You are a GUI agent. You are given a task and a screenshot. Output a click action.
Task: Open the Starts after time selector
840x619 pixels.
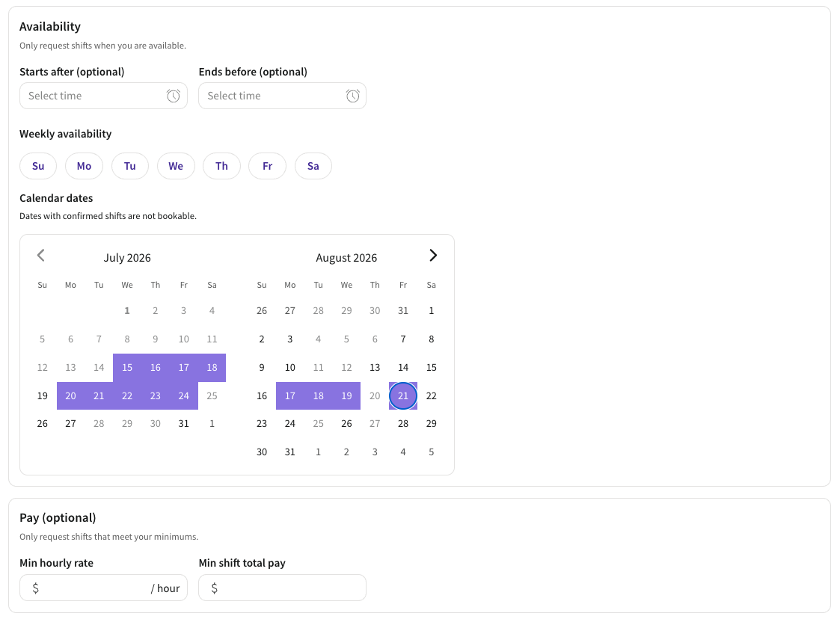103,96
